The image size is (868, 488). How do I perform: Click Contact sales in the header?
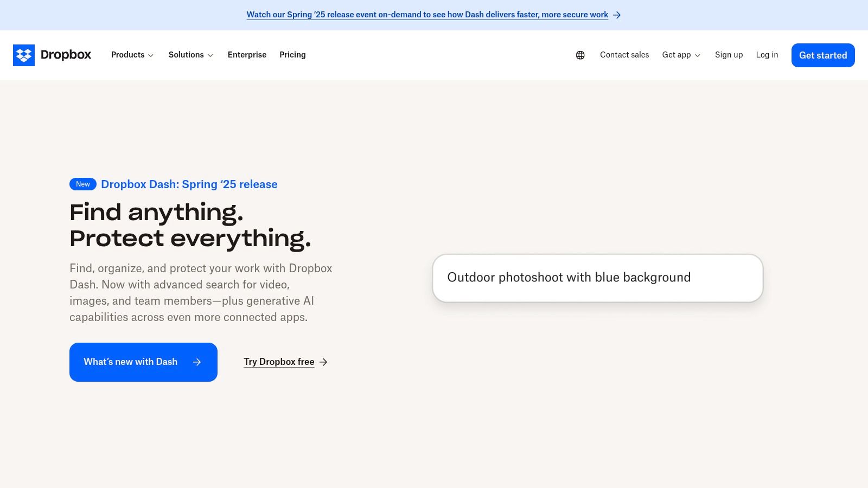624,55
